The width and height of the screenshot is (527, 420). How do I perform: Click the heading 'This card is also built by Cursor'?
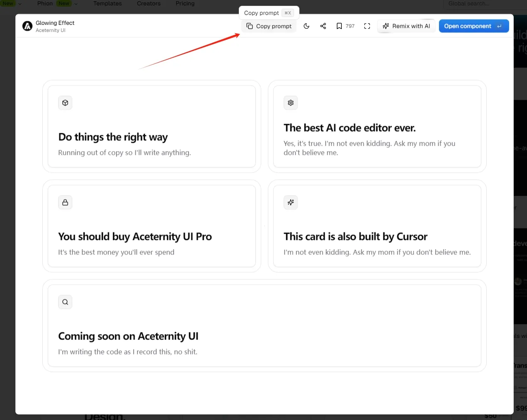coord(355,237)
